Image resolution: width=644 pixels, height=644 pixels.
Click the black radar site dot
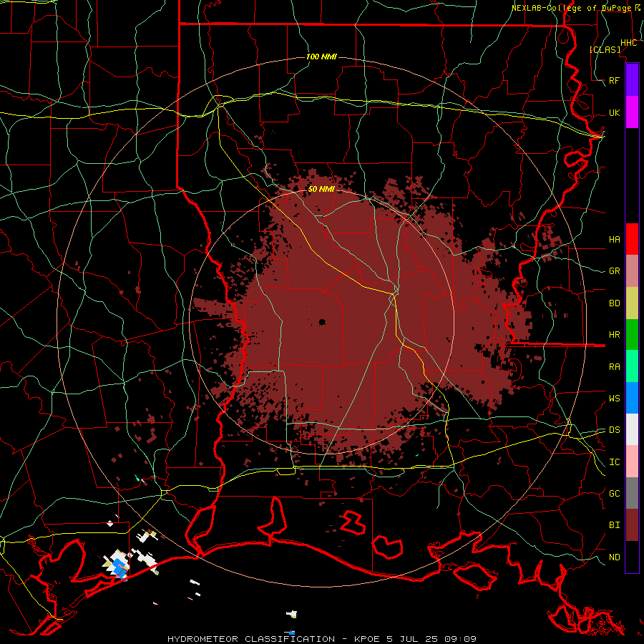322,323
